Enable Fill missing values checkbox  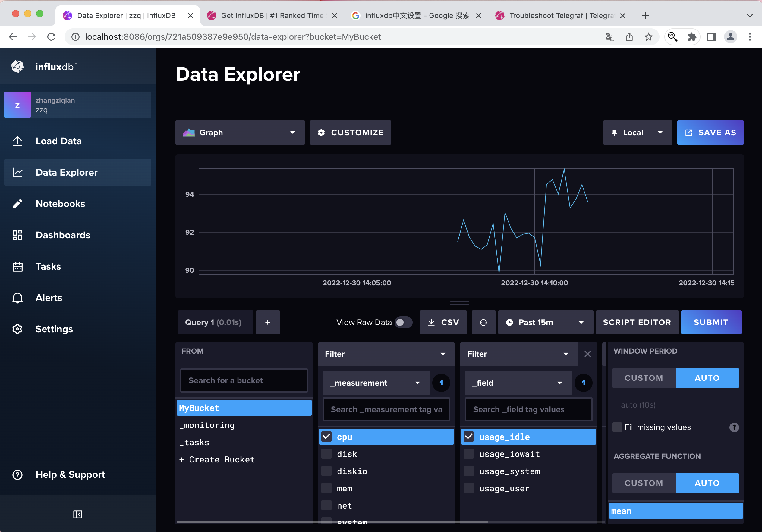(617, 427)
